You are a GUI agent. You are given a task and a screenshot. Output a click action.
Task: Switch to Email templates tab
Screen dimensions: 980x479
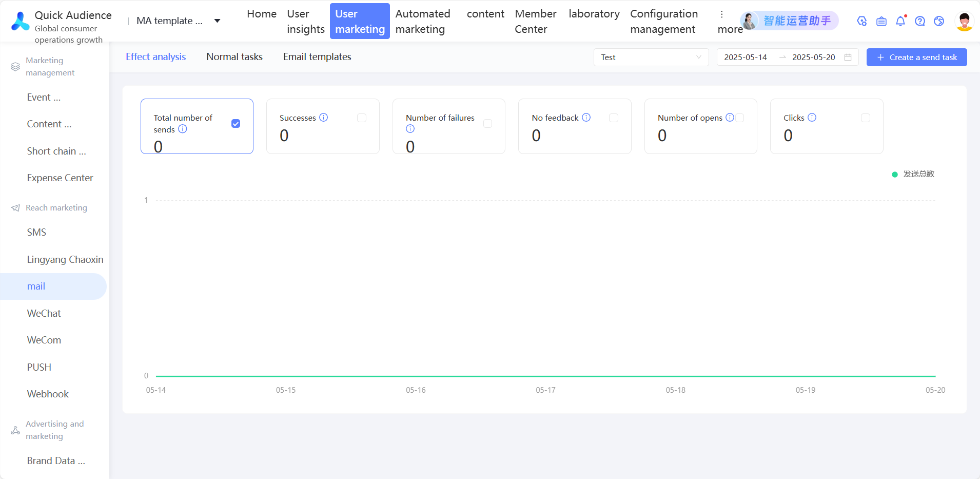coord(317,56)
